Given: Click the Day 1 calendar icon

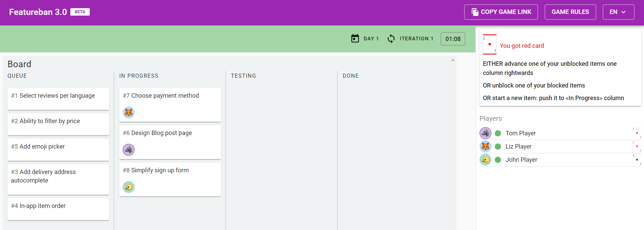Looking at the screenshot, I should pos(355,39).
